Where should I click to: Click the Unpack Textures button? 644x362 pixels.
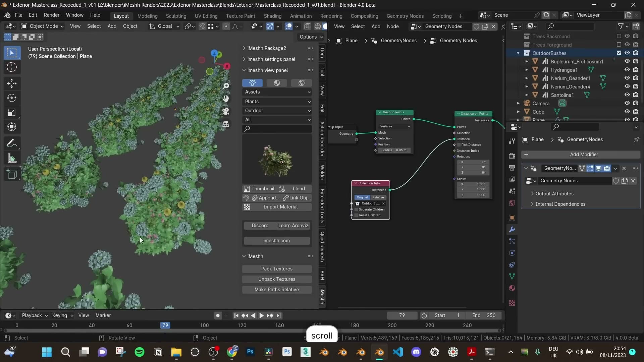pyautogui.click(x=277, y=279)
